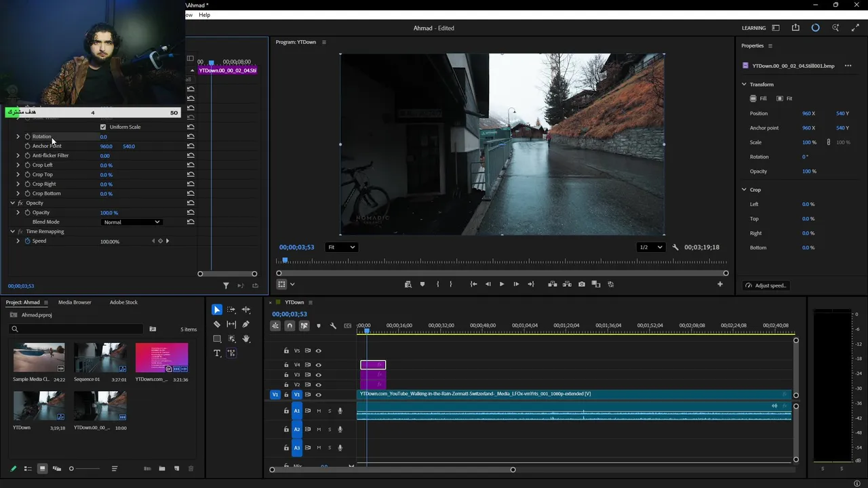Image resolution: width=868 pixels, height=488 pixels.
Task: Create a new bin in Project panel
Action: 162,469
